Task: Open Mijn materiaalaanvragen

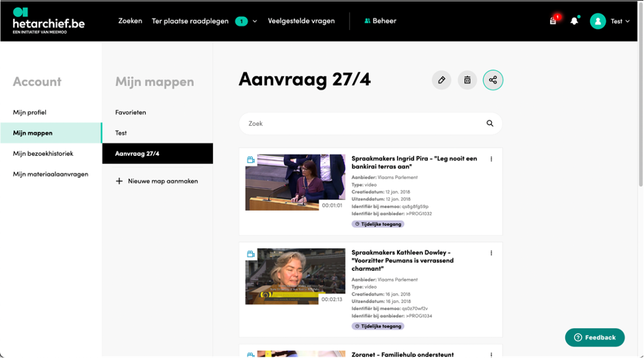Action: [51, 174]
